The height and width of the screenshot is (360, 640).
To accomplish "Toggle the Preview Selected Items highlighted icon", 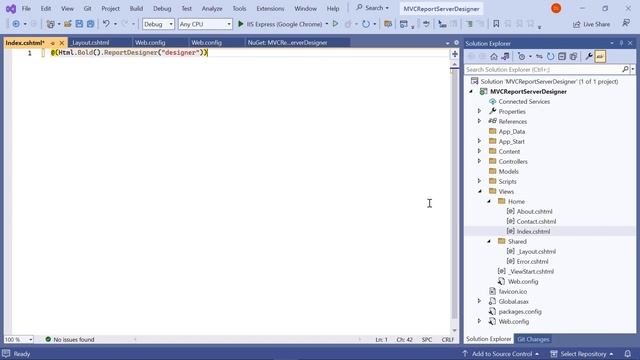I will (x=600, y=57).
